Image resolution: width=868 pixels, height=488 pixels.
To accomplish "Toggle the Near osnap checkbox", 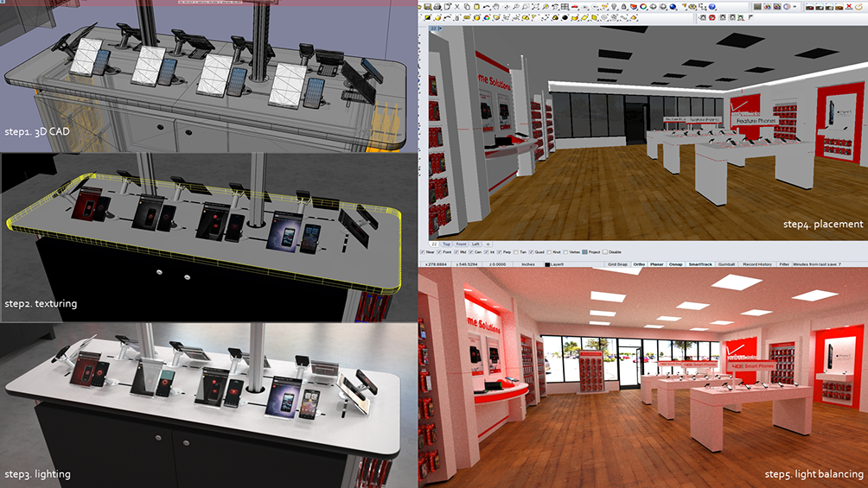I will click(x=423, y=252).
